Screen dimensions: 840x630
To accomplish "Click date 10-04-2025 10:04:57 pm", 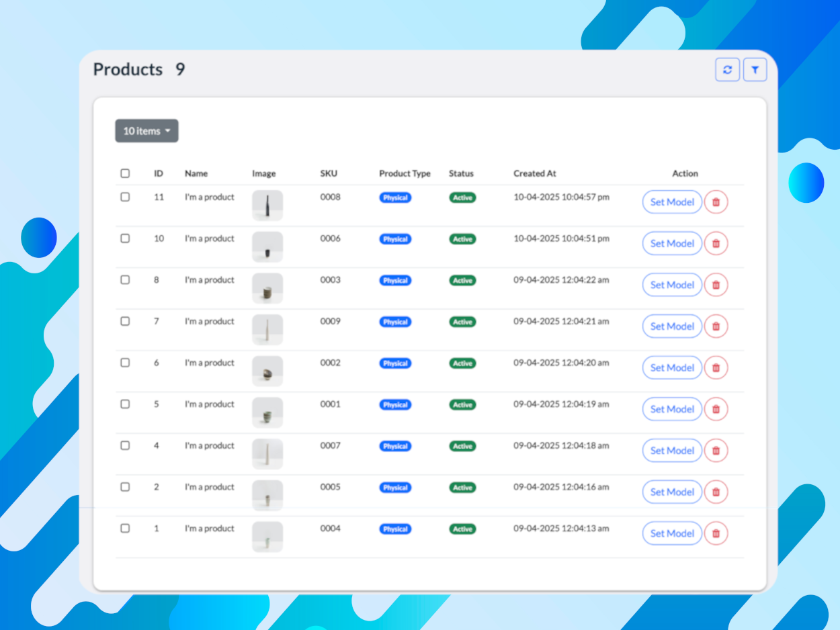I will pyautogui.click(x=562, y=197).
